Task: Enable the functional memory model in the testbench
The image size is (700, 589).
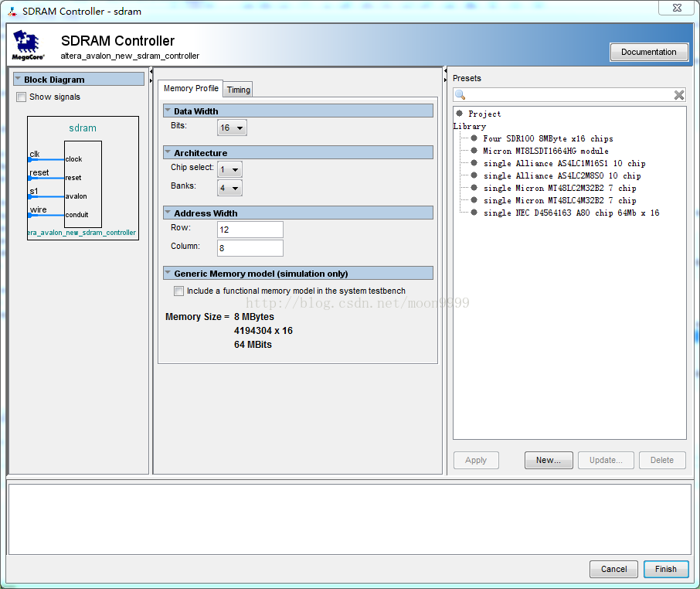Action: click(x=178, y=291)
